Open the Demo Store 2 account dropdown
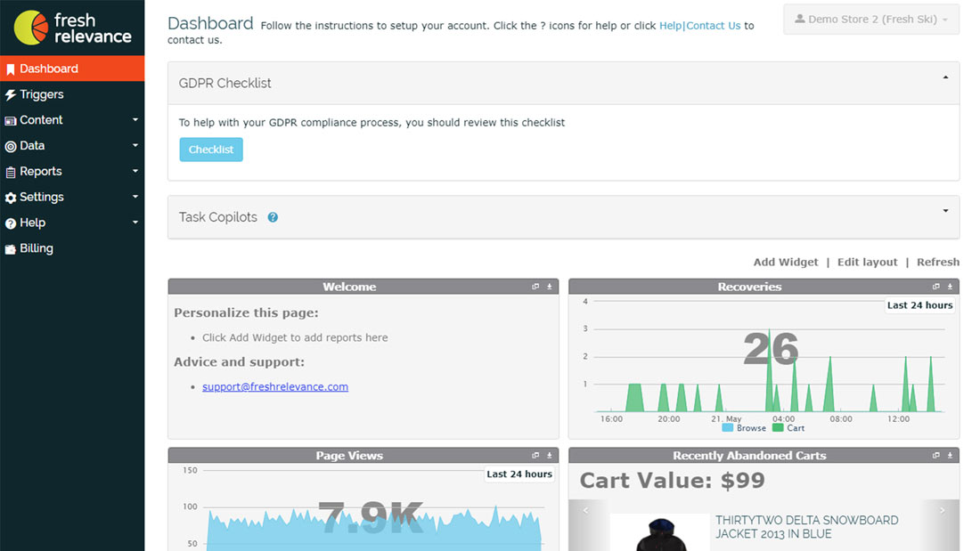980x551 pixels. tap(871, 20)
